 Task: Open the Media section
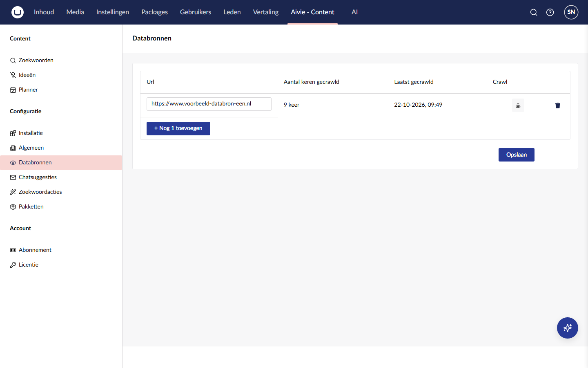click(x=75, y=12)
